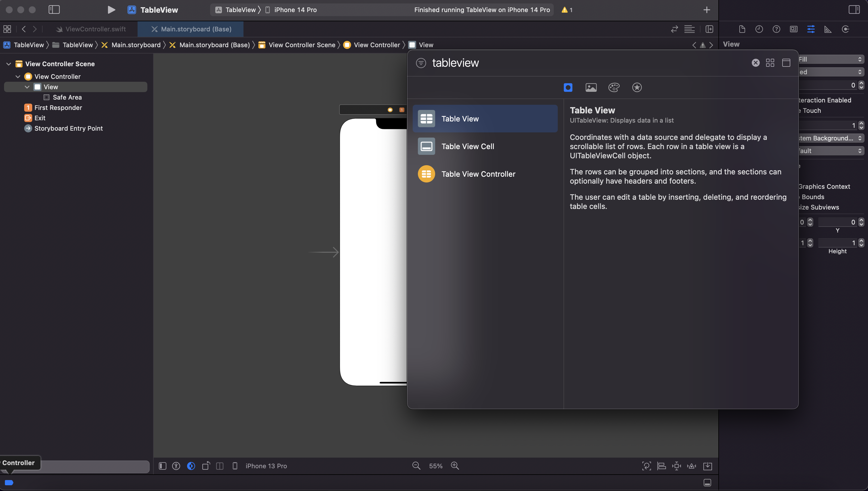Toggle dark appearance for the canvas
Viewport: 868px width, 491px height.
(x=191, y=466)
